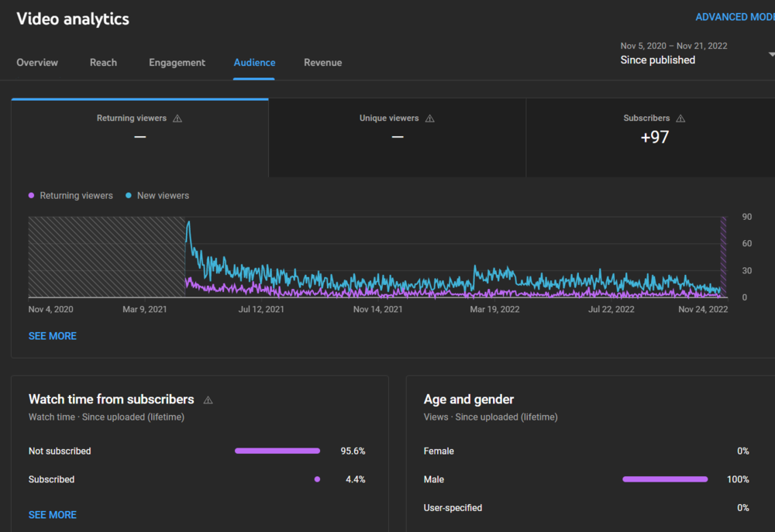Click warning icon next to Watch time from subscribers

click(208, 400)
